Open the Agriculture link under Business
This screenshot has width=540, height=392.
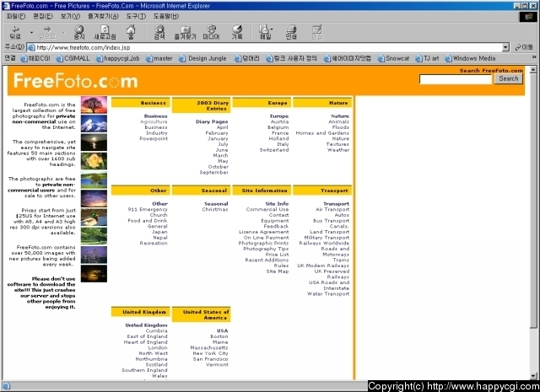click(x=154, y=122)
